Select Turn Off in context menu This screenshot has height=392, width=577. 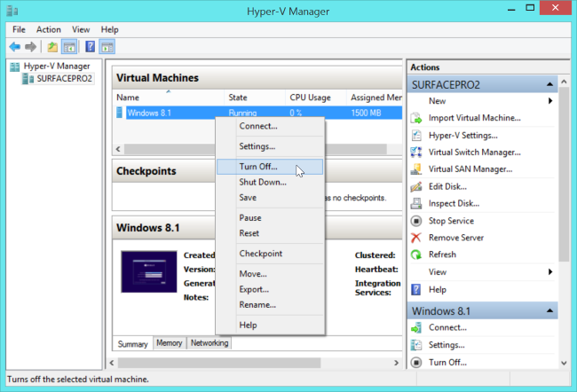point(258,166)
